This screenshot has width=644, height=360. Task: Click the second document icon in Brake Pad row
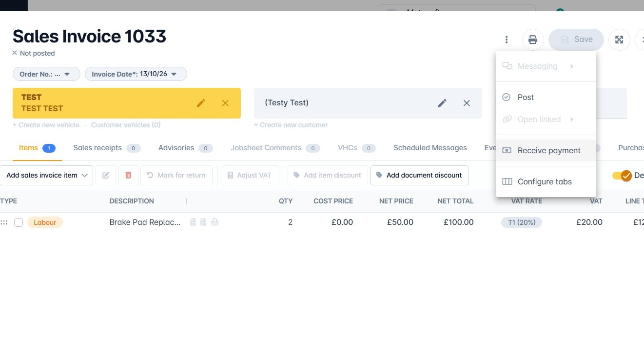203,222
